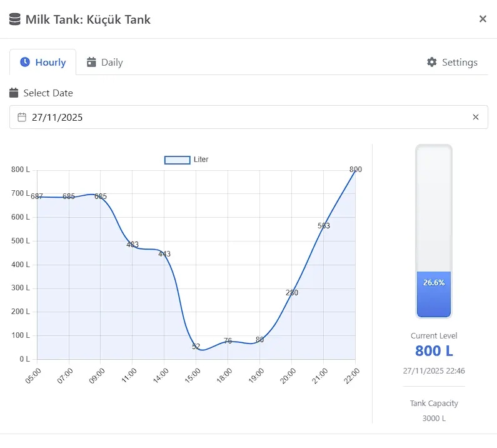Click the 483 data point at 11:00
Image resolution: width=497 pixels, height=448 pixels.
[133, 245]
